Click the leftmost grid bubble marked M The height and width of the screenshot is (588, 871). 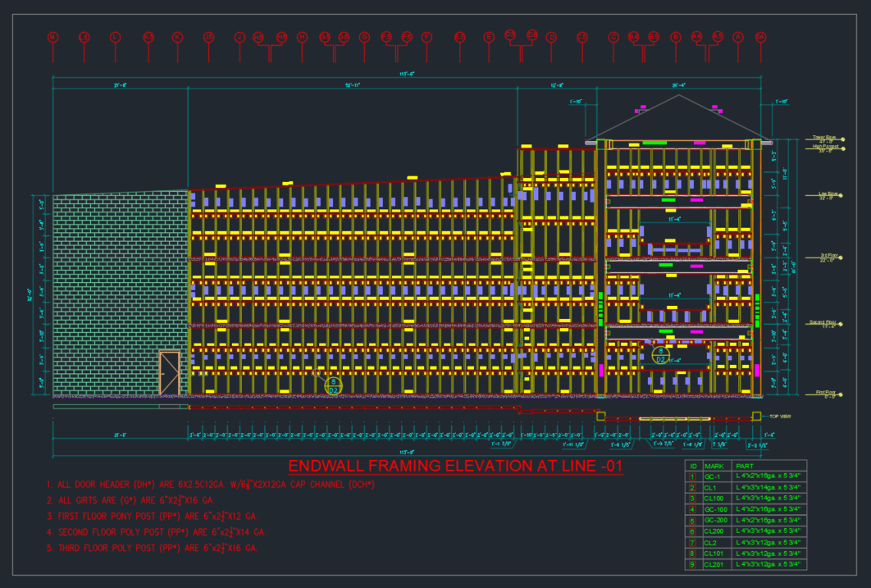pyautogui.click(x=53, y=38)
